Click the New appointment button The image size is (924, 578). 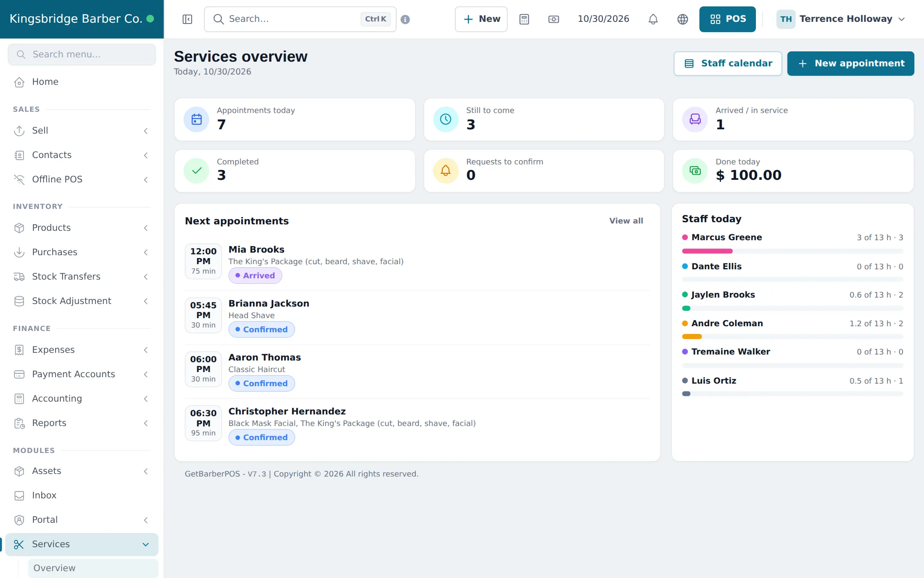click(x=850, y=64)
